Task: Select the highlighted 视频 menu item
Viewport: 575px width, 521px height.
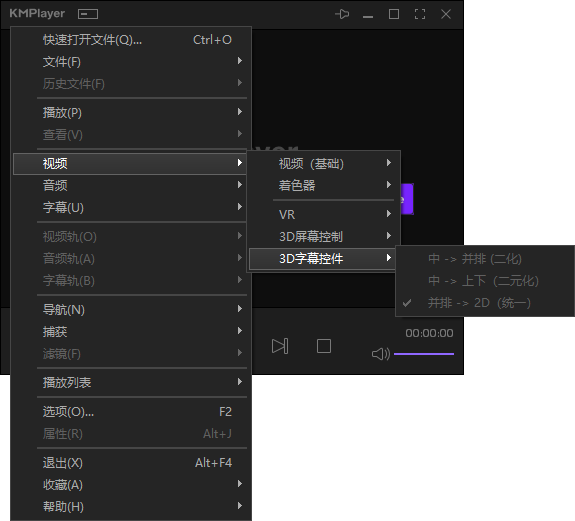Action: coord(130,163)
